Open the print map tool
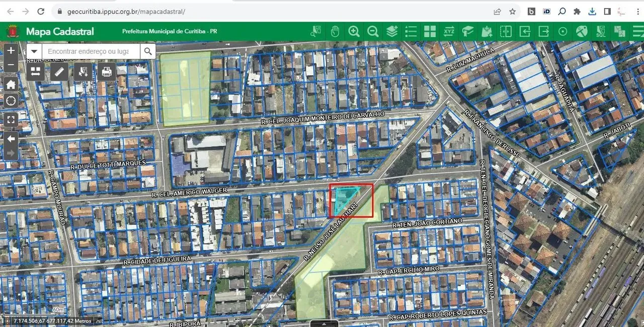Screen dimensions: 644x327 (107, 72)
